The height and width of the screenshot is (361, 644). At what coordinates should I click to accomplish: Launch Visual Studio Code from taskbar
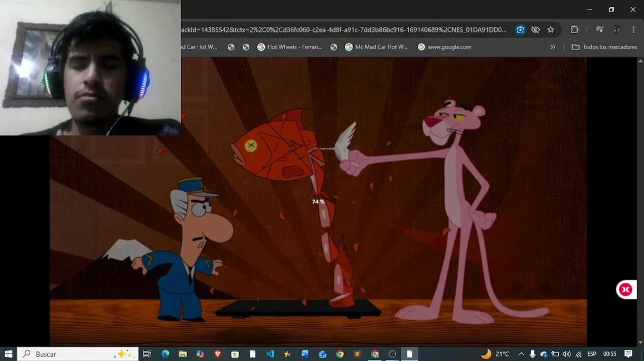[270, 354]
